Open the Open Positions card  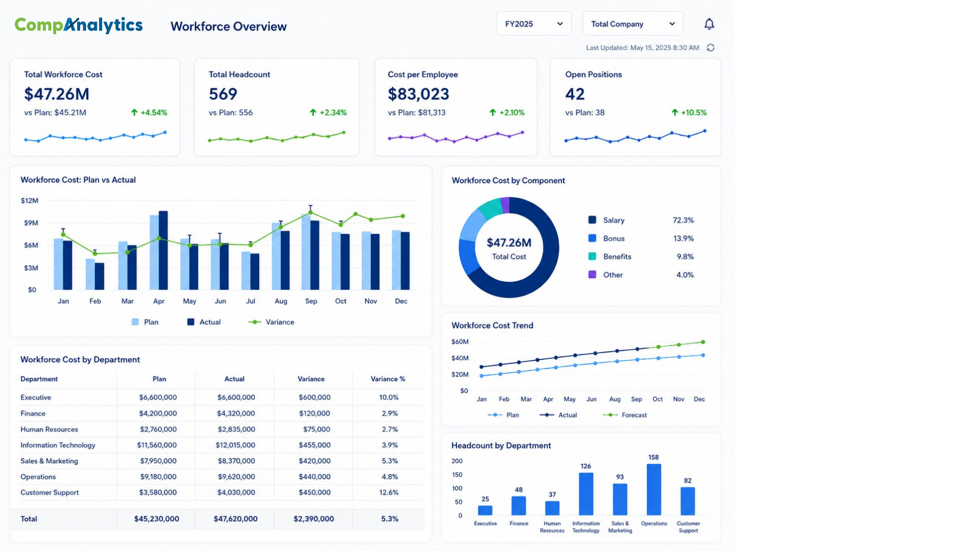[x=635, y=107]
